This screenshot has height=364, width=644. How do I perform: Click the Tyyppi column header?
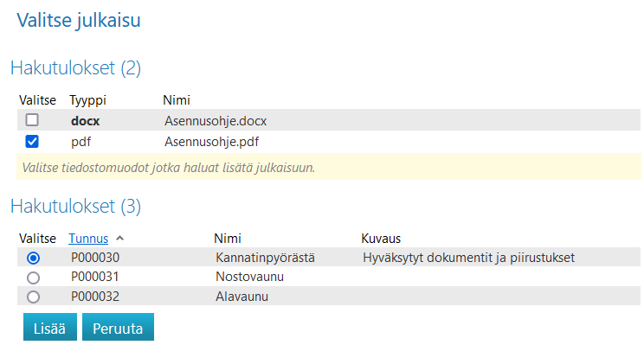click(87, 100)
